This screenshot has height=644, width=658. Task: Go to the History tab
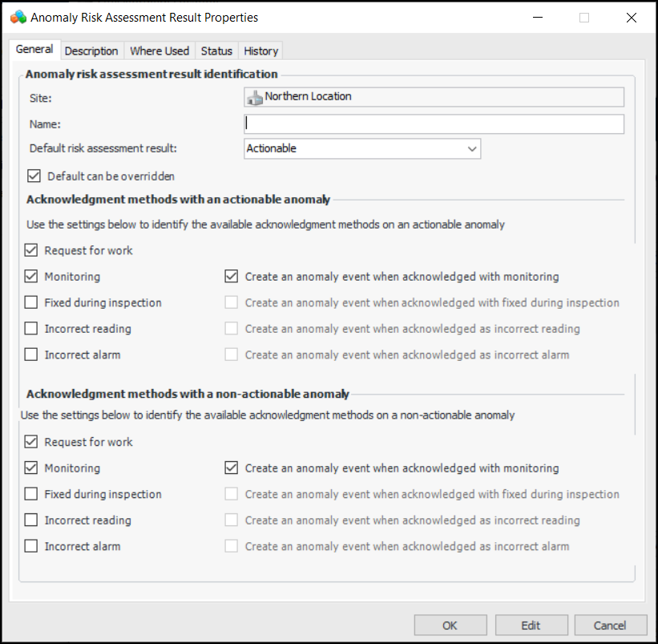click(x=261, y=51)
